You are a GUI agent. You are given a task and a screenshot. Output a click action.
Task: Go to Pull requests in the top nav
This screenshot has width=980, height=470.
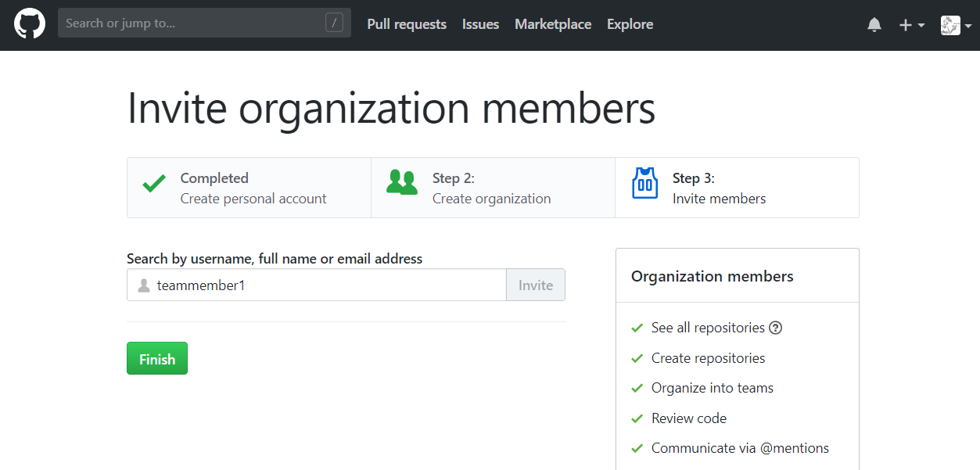pyautogui.click(x=407, y=24)
